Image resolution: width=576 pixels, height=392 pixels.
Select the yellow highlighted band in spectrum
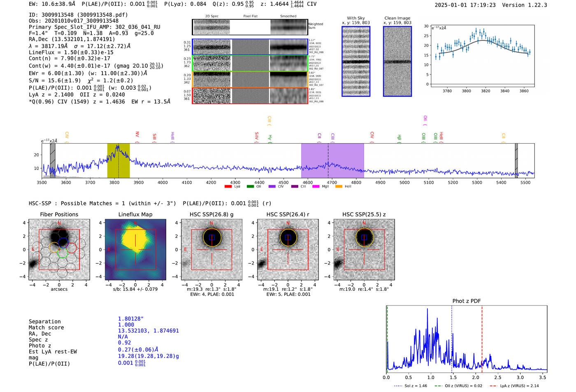coord(118,160)
